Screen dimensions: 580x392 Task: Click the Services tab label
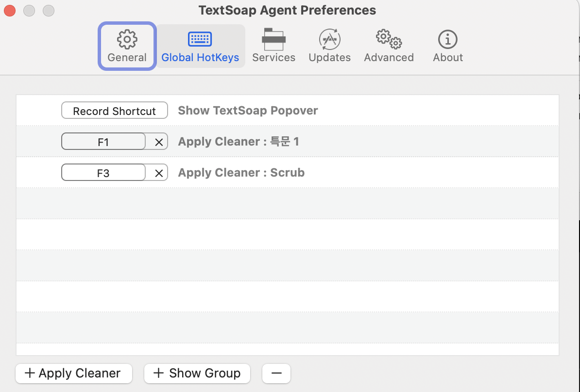point(273,58)
